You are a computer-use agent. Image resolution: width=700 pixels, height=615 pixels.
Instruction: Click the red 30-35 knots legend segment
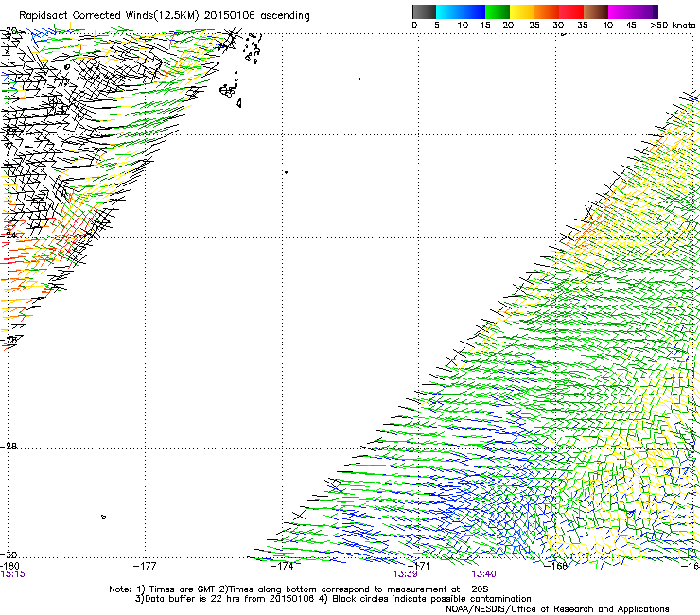571,11
